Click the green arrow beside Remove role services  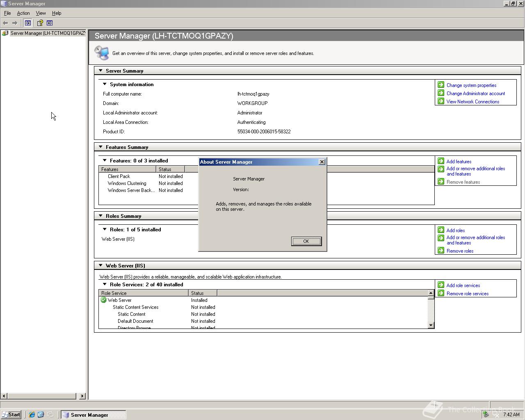coord(441,293)
